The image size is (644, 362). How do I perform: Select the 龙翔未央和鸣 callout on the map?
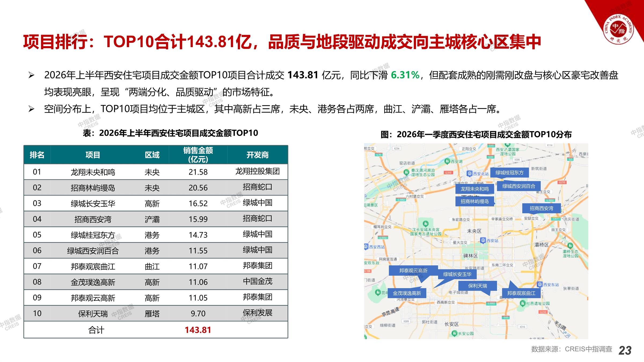(x=475, y=189)
